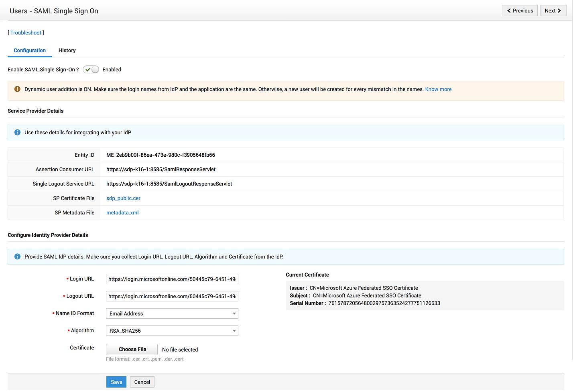Open the Troubleshoot link
Screen dimensions: 573x392
point(26,33)
